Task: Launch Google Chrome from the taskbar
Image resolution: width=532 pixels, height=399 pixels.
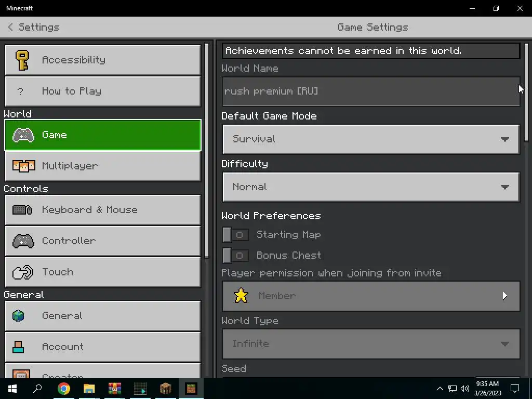Action: (x=64, y=389)
